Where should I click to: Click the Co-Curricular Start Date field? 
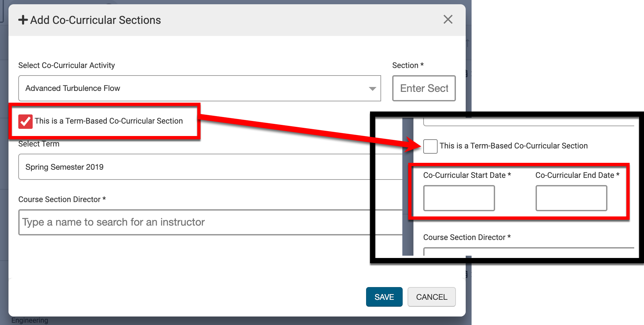point(459,198)
